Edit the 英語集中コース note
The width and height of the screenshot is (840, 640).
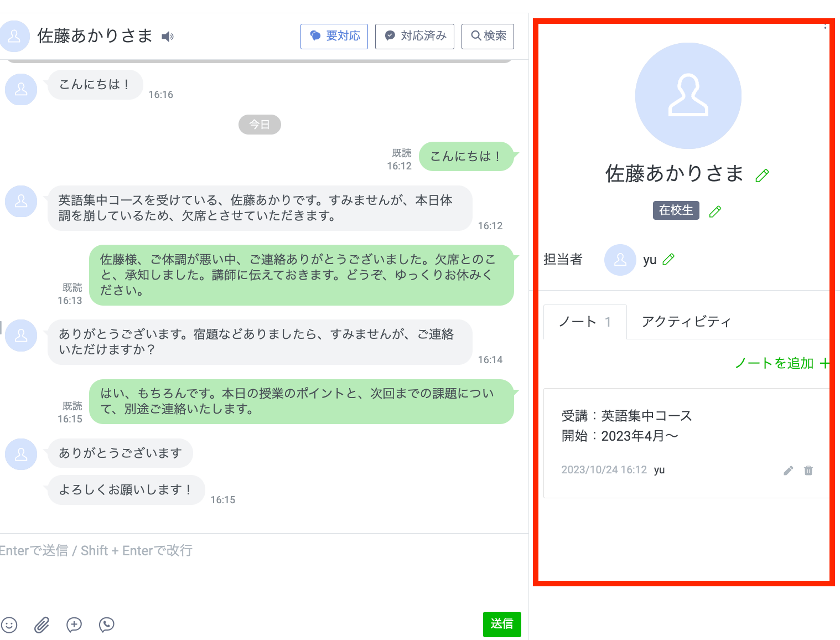[788, 470]
